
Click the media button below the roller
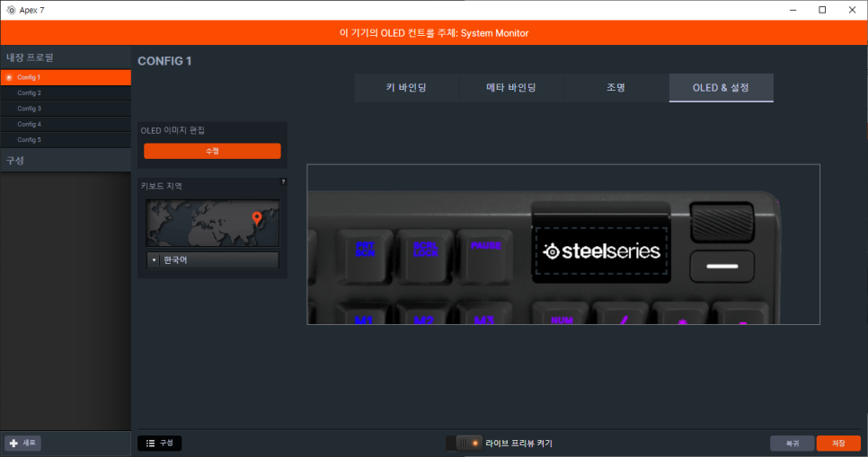pos(722,266)
